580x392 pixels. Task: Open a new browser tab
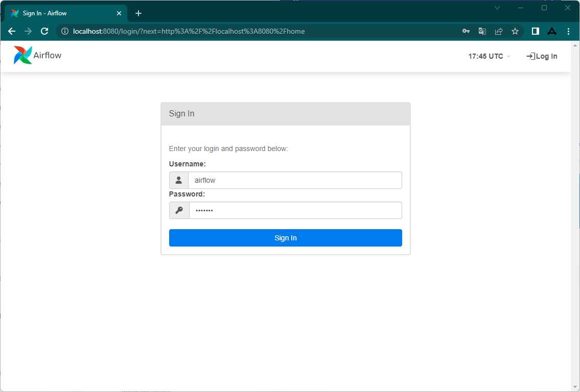[x=138, y=13]
